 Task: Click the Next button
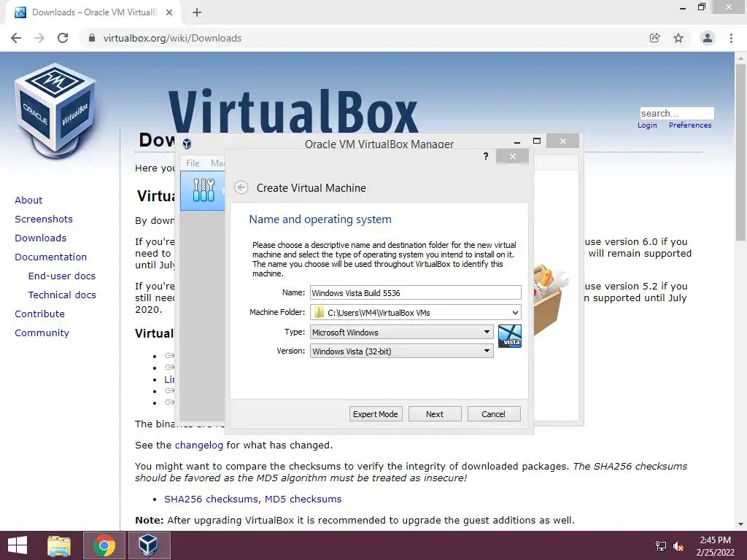click(435, 414)
